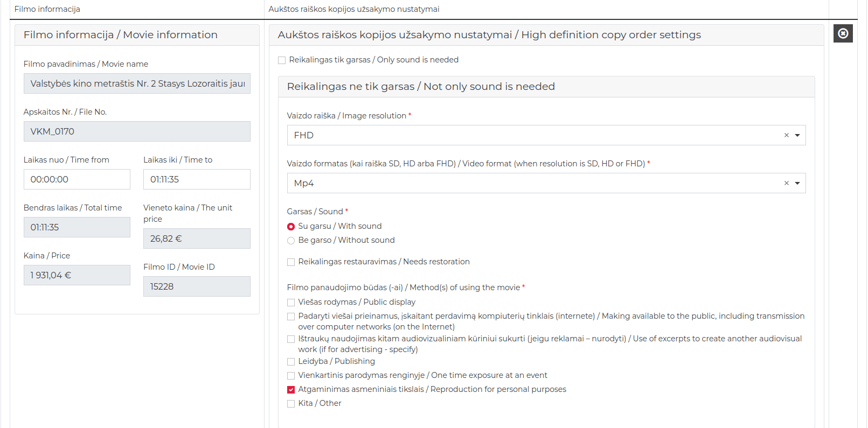Open the Image resolution dropdown arrow
The height and width of the screenshot is (428, 868).
(797, 135)
